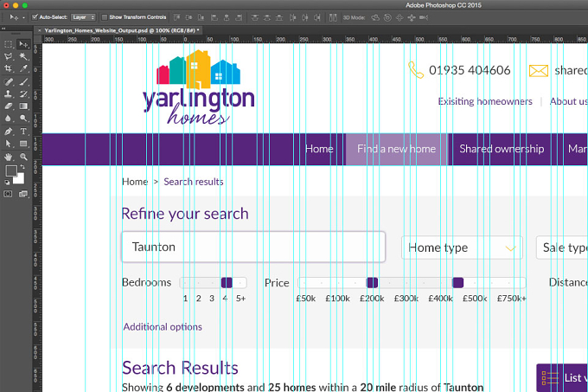Click the Bedrooms slider handle

tap(227, 282)
